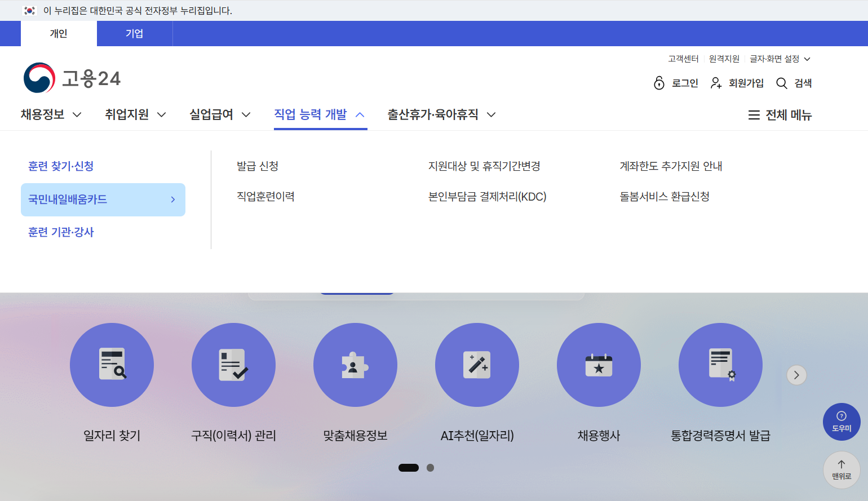This screenshot has height=501, width=868.
Task: Click the 고객센터 link
Action: [x=683, y=59]
